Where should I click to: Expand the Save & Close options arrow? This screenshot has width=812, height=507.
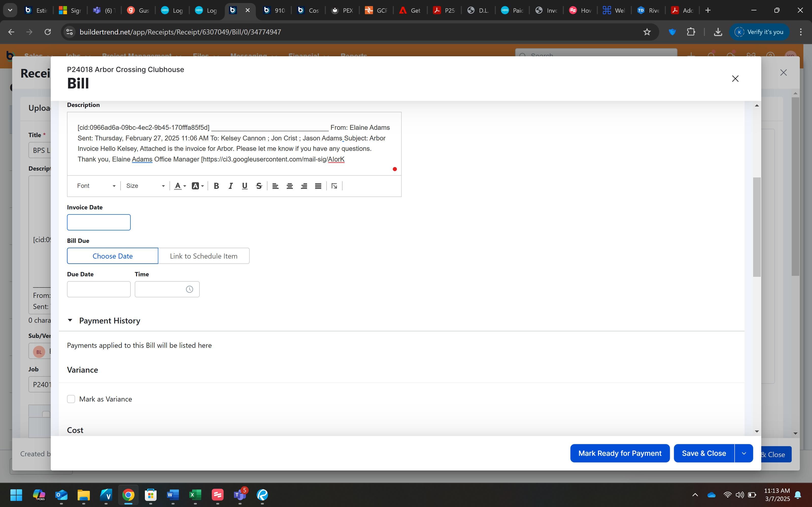[x=743, y=453]
